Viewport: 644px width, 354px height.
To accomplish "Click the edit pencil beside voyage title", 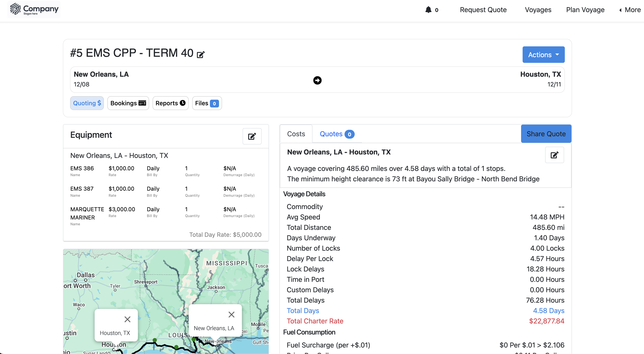I will pos(201,54).
